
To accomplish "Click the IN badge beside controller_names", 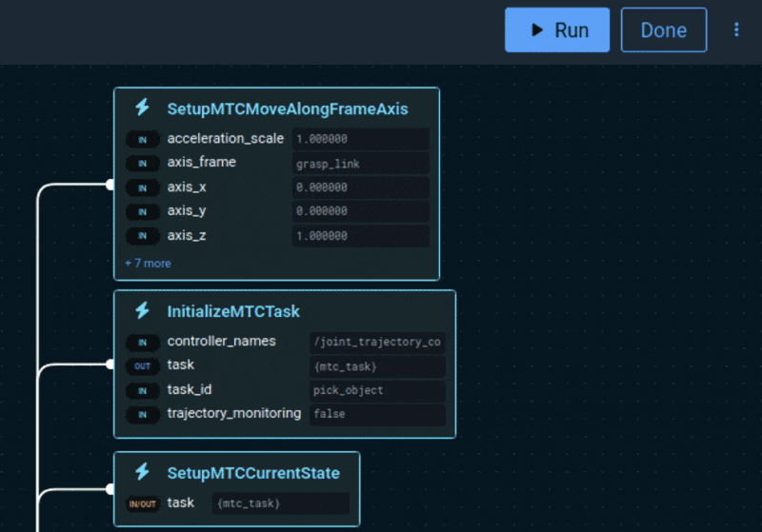I will [142, 343].
